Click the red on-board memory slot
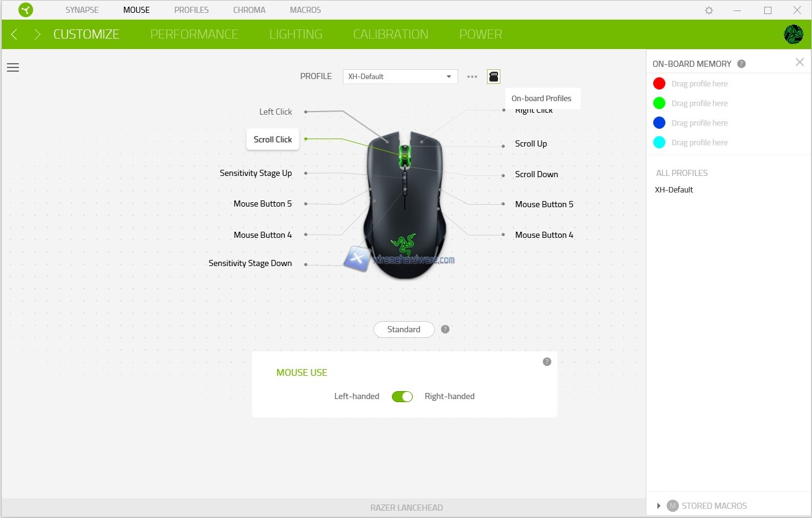The height and width of the screenshot is (518, 812). coord(659,83)
